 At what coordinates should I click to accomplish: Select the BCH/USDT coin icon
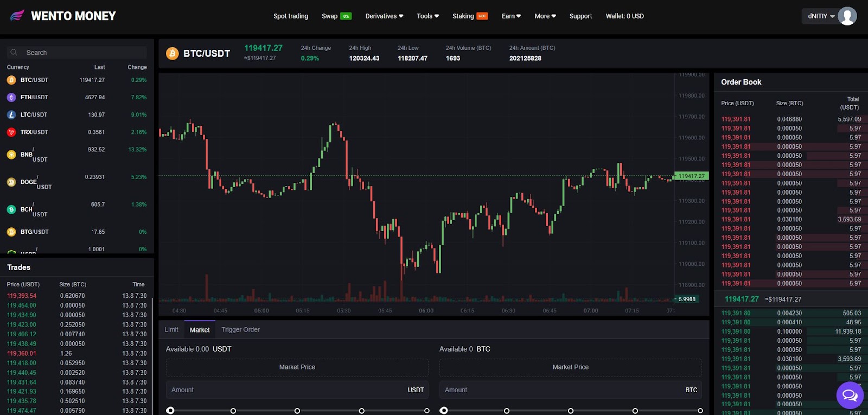tap(11, 209)
